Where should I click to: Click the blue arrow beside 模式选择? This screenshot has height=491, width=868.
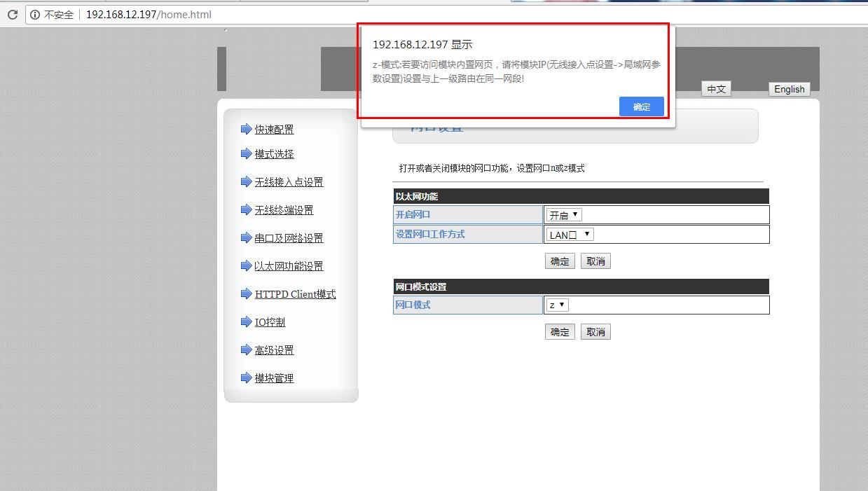click(x=246, y=153)
